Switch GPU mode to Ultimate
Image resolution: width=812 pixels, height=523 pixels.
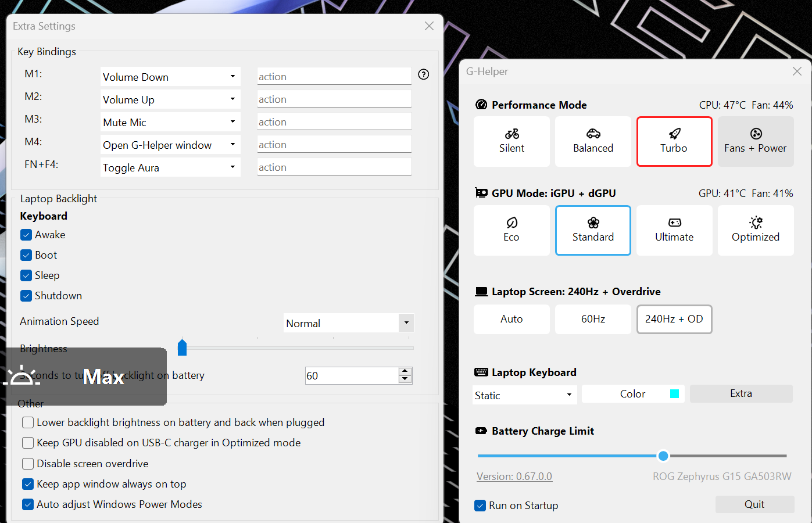coord(674,230)
